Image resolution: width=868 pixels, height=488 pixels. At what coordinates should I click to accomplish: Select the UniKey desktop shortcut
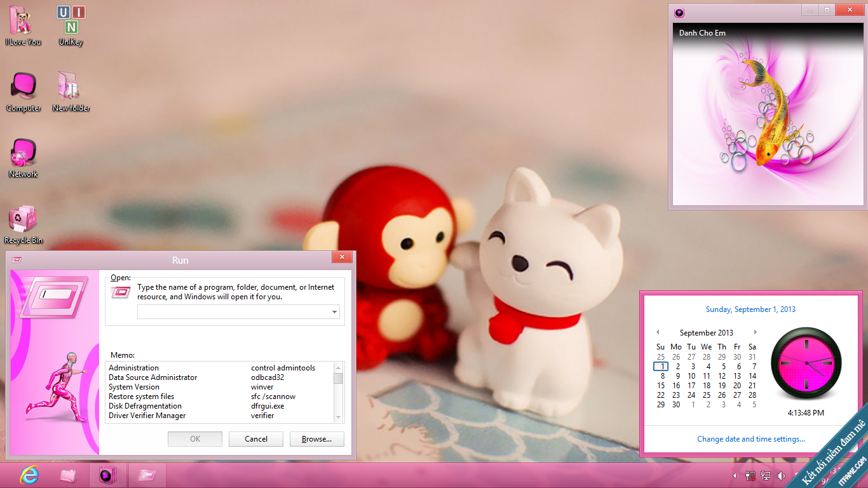point(71,25)
